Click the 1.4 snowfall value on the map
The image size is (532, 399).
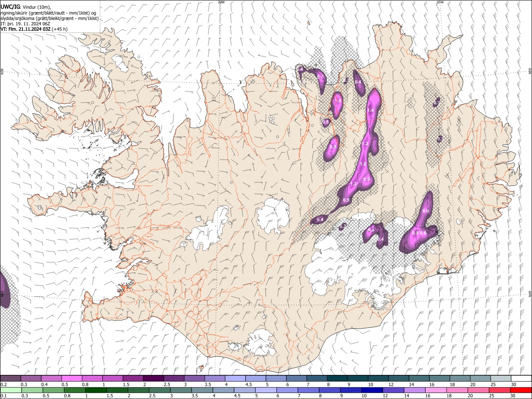pyautogui.click(x=371, y=110)
